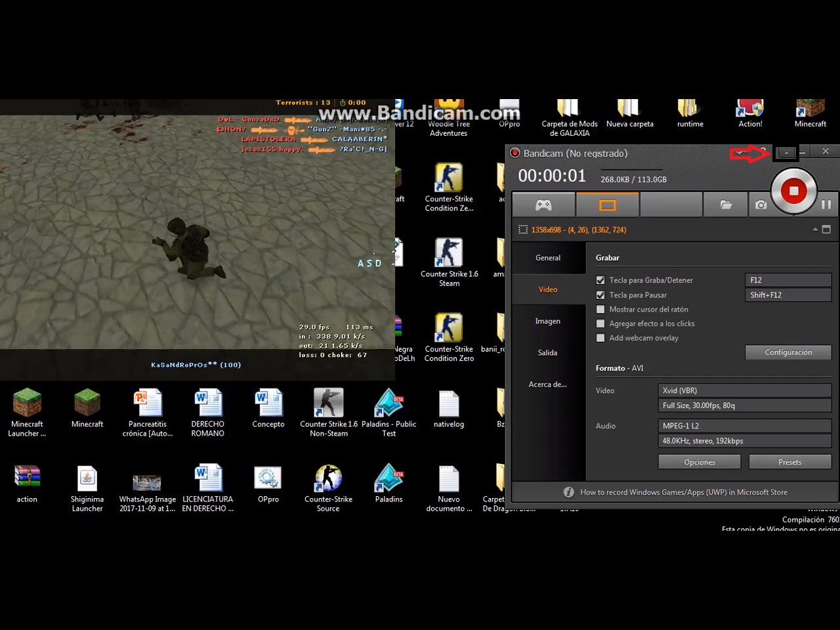The image size is (840, 630).
Task: Click the info icon beside the help link
Action: pos(569,492)
